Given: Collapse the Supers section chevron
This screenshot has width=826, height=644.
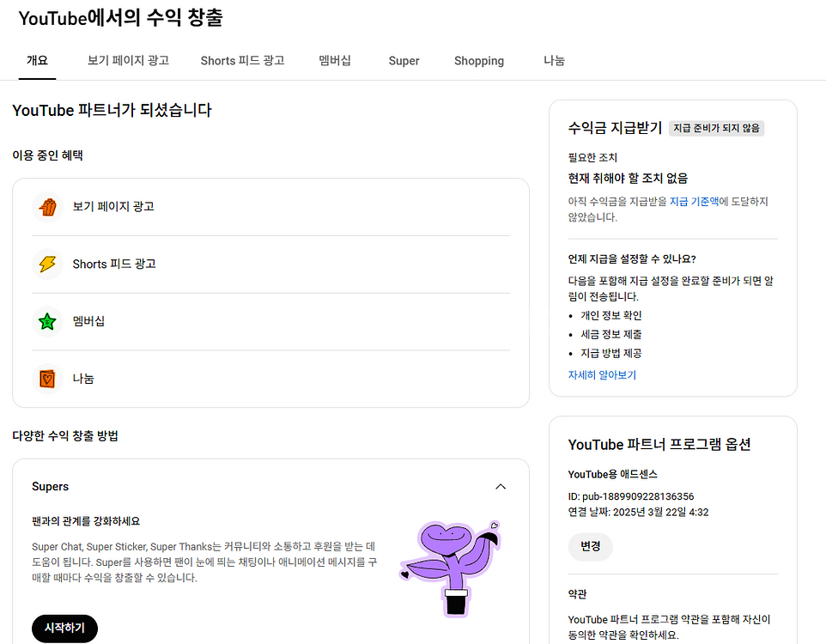Looking at the screenshot, I should [x=501, y=486].
